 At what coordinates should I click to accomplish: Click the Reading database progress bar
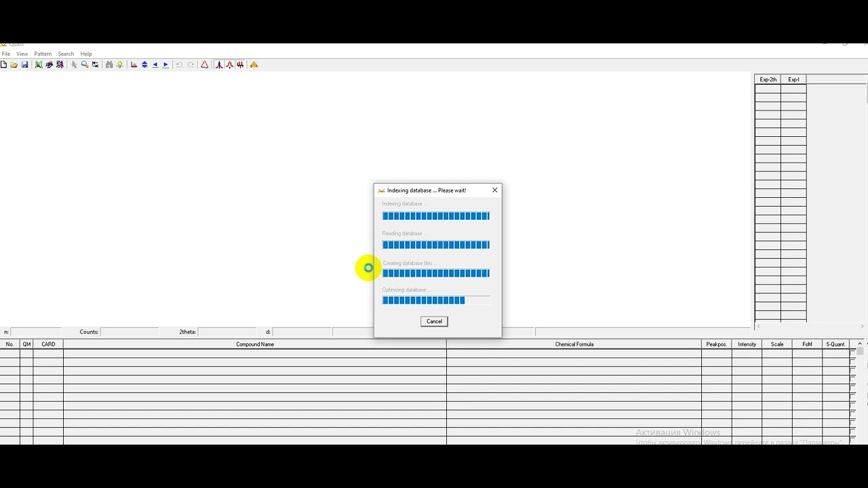tap(436, 245)
